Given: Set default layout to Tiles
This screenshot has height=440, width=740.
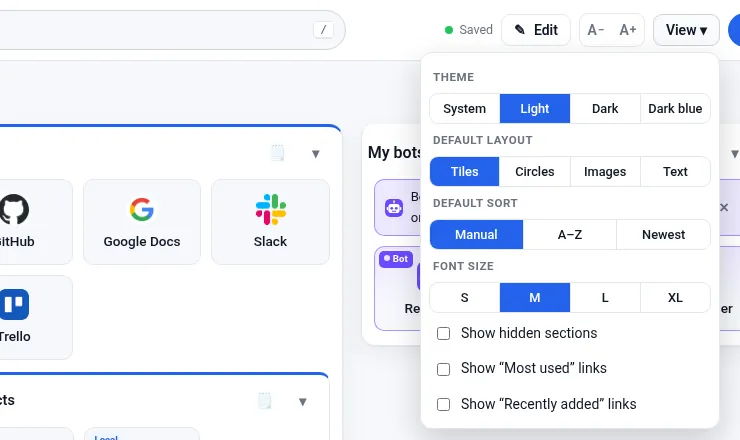Looking at the screenshot, I should tap(464, 171).
